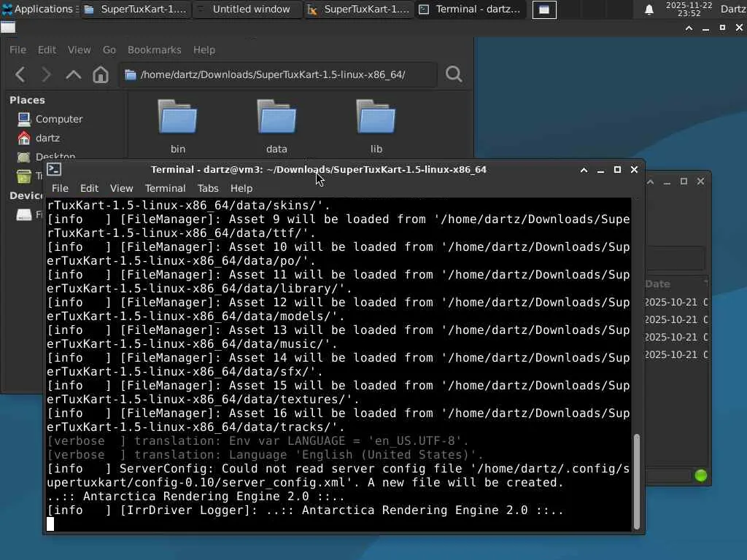The image size is (747, 560).
Task: Open file manager File menu
Action: click(18, 50)
